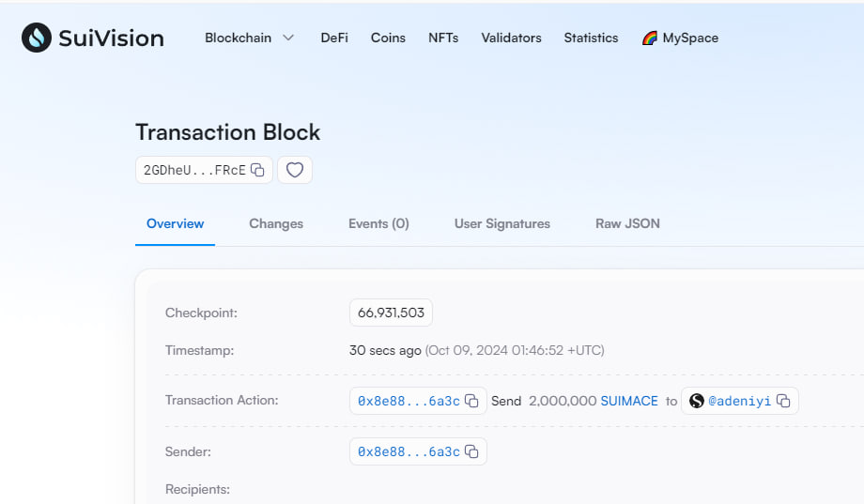View the Statistics page
The height and width of the screenshot is (504, 864).
tap(591, 38)
